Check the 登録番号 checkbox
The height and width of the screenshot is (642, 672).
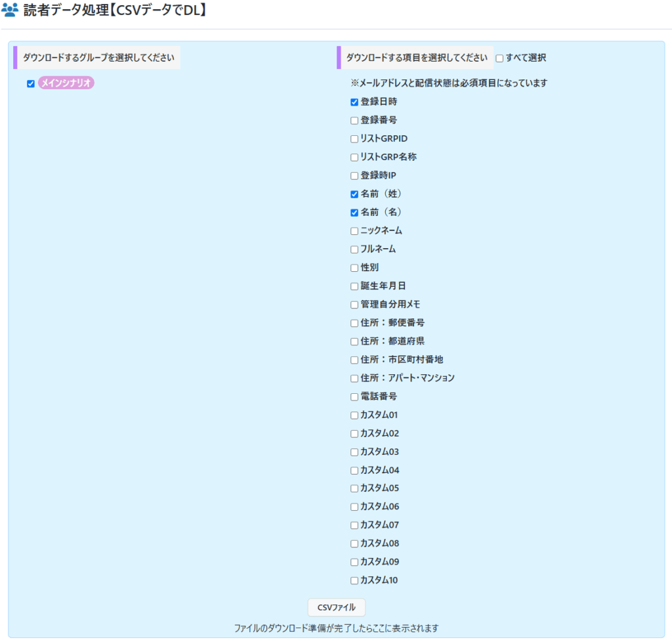point(354,121)
